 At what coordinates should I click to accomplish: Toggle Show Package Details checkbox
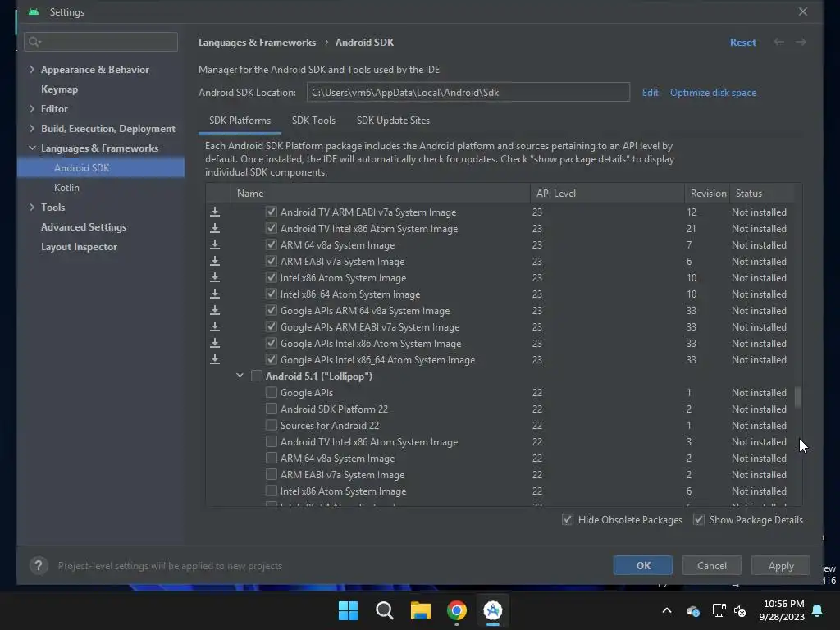coord(699,519)
